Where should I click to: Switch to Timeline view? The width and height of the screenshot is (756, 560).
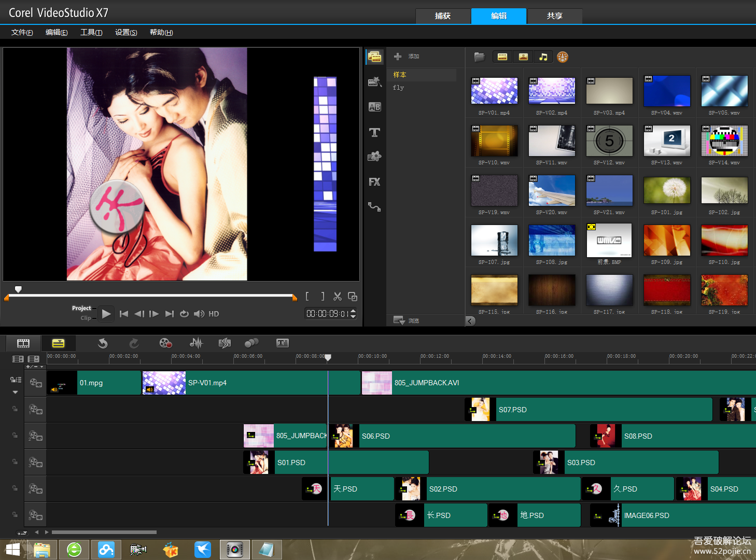(59, 343)
